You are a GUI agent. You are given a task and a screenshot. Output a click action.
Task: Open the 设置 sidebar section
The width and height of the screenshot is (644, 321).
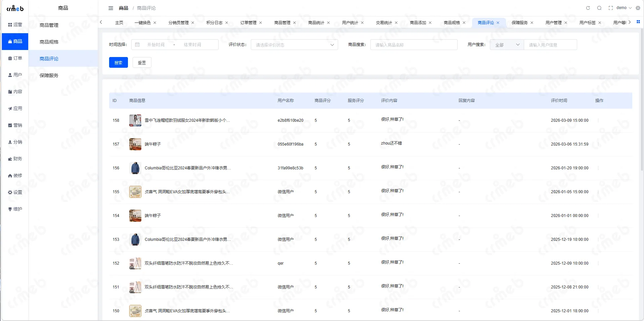(15, 192)
